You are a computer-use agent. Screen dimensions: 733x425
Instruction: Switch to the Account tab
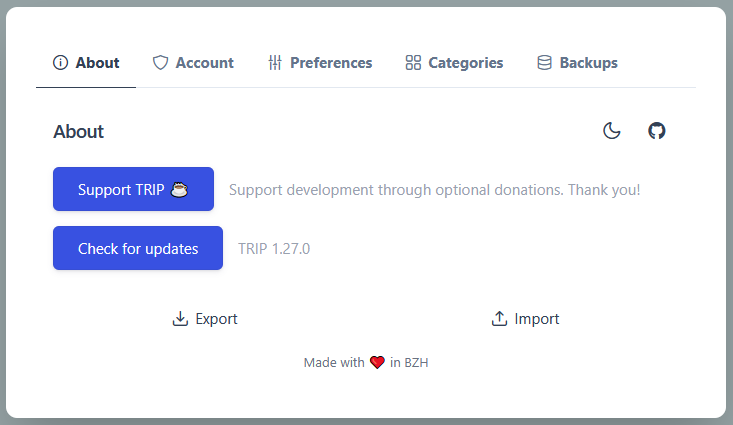click(204, 63)
